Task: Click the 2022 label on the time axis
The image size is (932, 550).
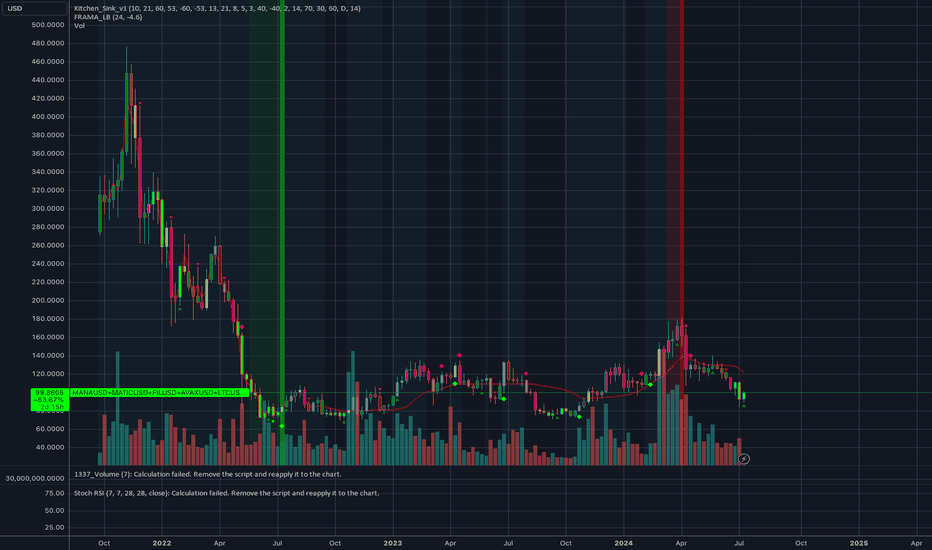Action: coord(162,543)
